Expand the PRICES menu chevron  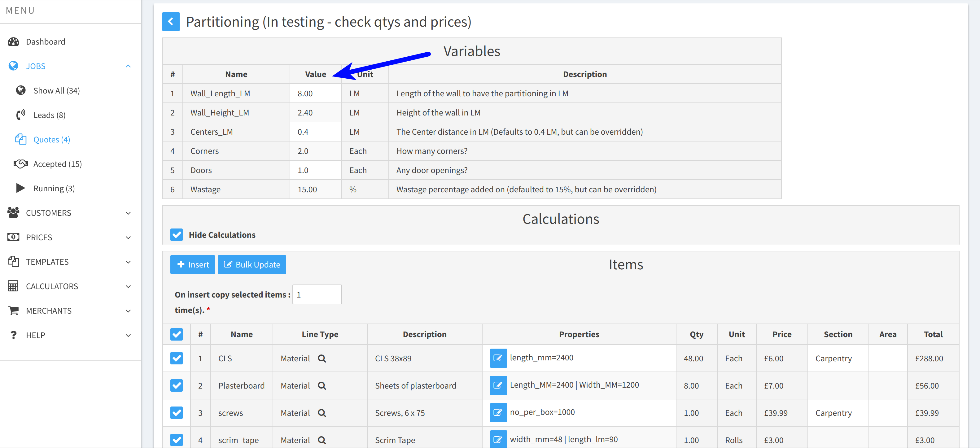pos(128,237)
